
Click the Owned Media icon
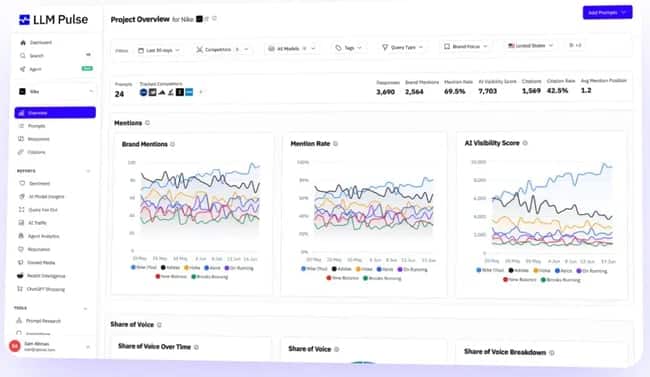(x=21, y=263)
